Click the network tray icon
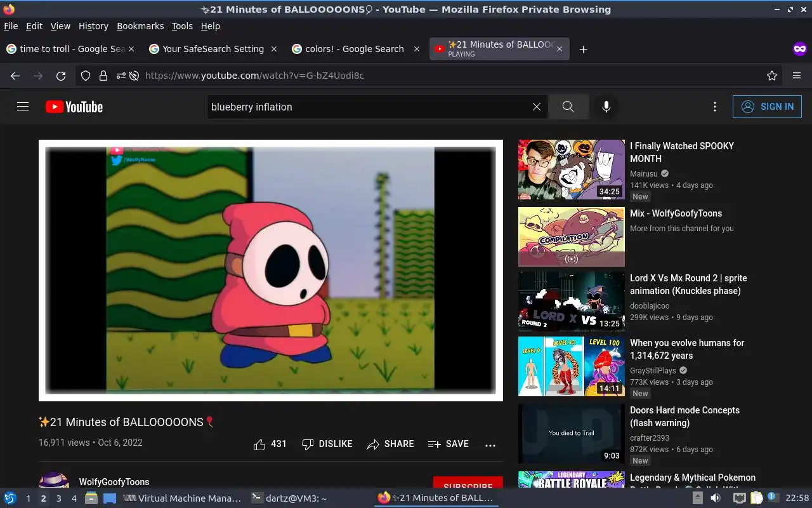The image size is (812, 508). point(739,498)
